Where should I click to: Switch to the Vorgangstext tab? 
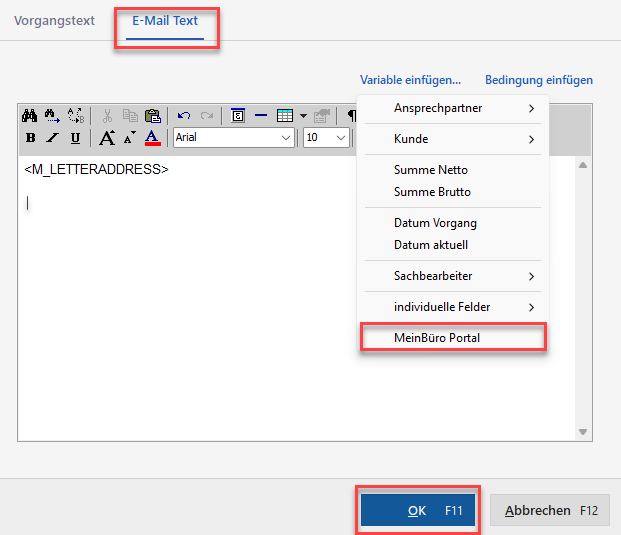[54, 20]
